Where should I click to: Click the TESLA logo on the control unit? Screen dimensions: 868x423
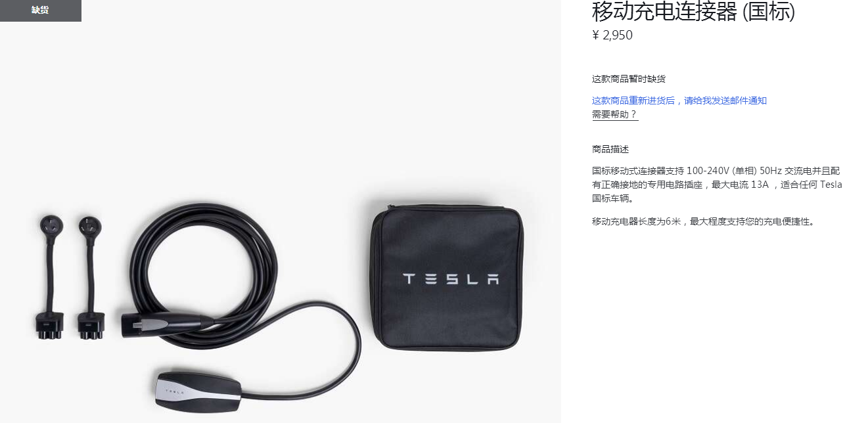[x=174, y=391]
